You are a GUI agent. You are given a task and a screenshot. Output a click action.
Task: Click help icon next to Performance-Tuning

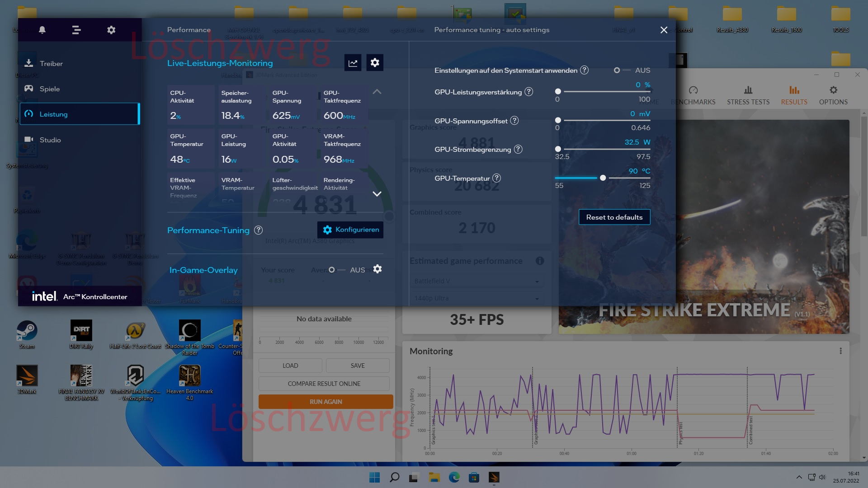click(259, 230)
